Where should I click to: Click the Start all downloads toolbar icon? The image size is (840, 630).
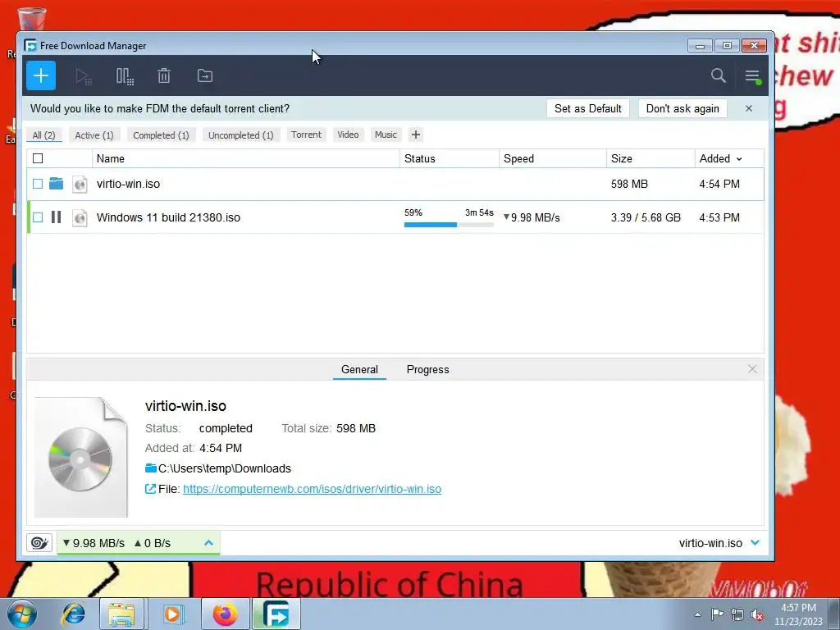(x=84, y=76)
